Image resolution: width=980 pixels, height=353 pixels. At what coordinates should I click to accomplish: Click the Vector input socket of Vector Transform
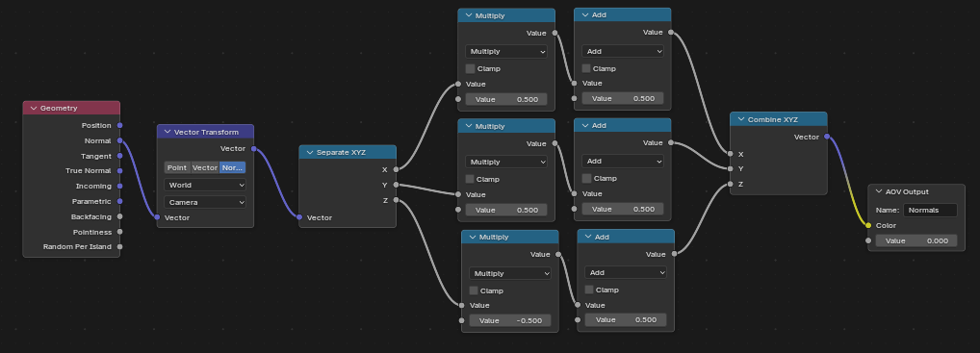click(158, 217)
